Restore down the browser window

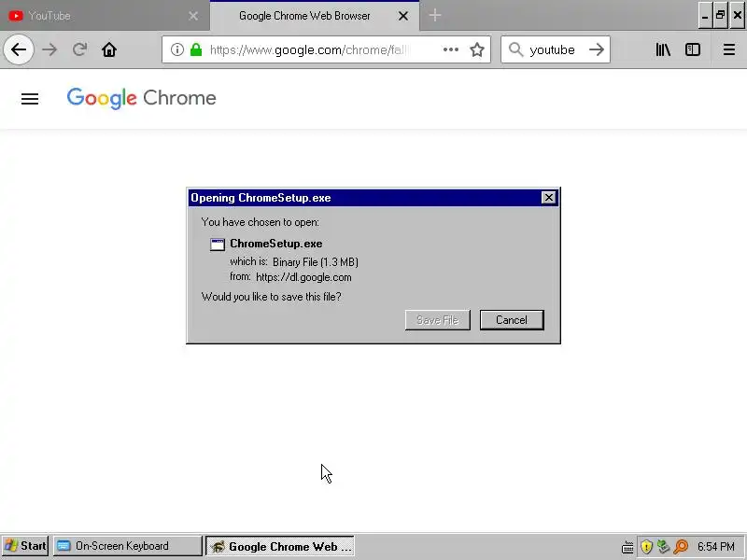(721, 15)
